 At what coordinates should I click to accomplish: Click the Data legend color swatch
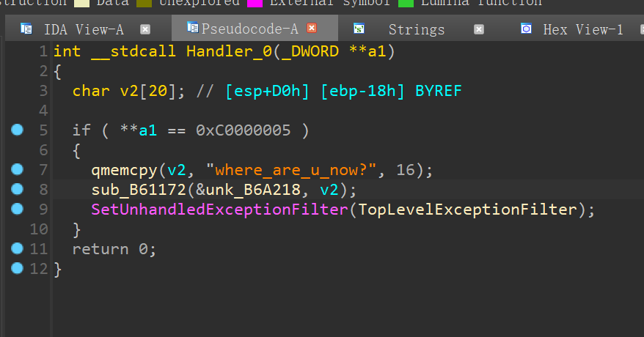click(x=82, y=2)
